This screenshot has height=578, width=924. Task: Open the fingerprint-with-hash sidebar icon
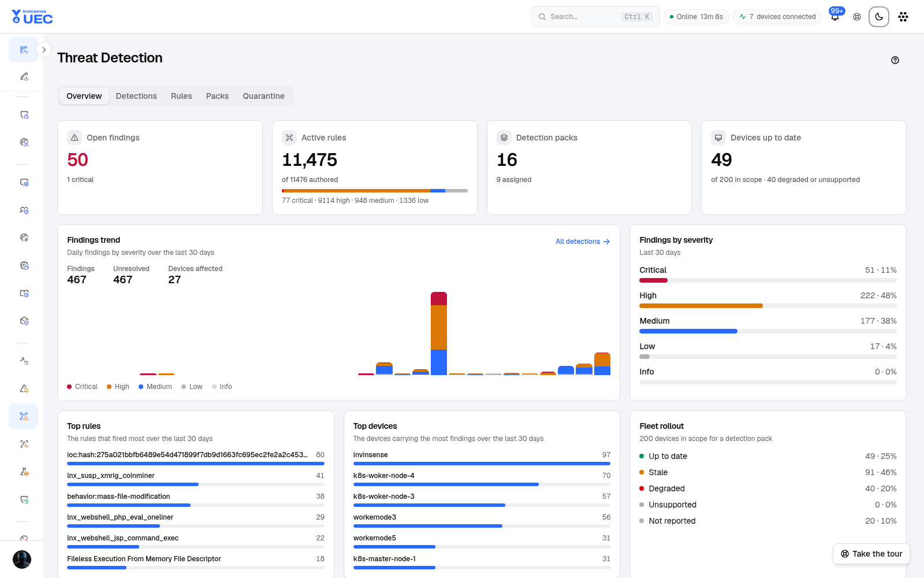(x=24, y=238)
